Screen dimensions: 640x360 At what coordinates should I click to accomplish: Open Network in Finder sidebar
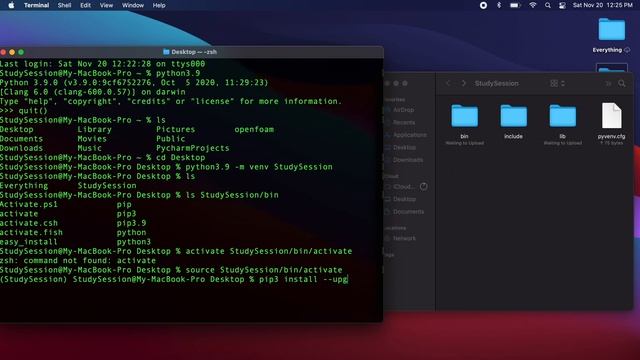click(x=404, y=238)
